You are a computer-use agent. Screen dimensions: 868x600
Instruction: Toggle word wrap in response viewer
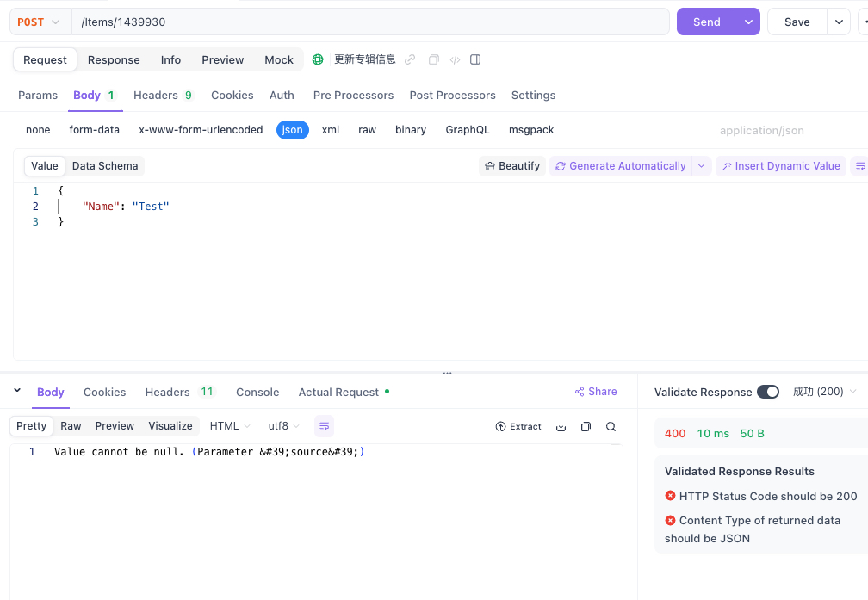click(x=324, y=426)
